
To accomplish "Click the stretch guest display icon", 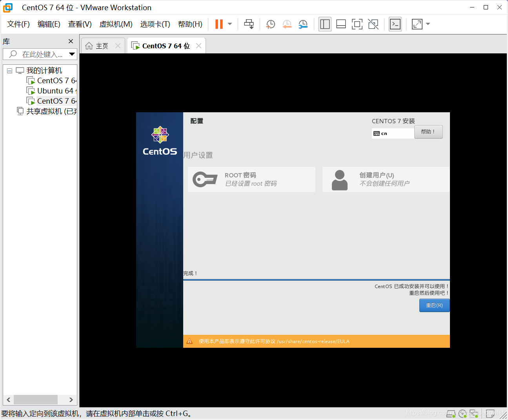I will click(417, 24).
